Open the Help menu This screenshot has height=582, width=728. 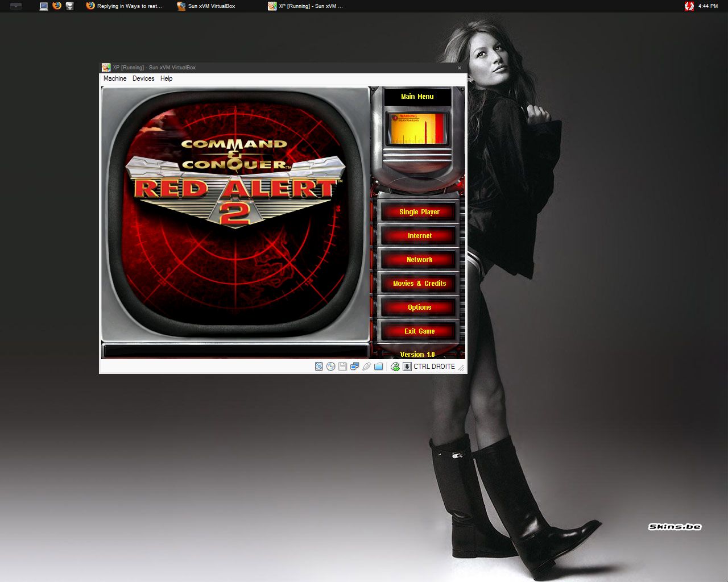coord(166,78)
